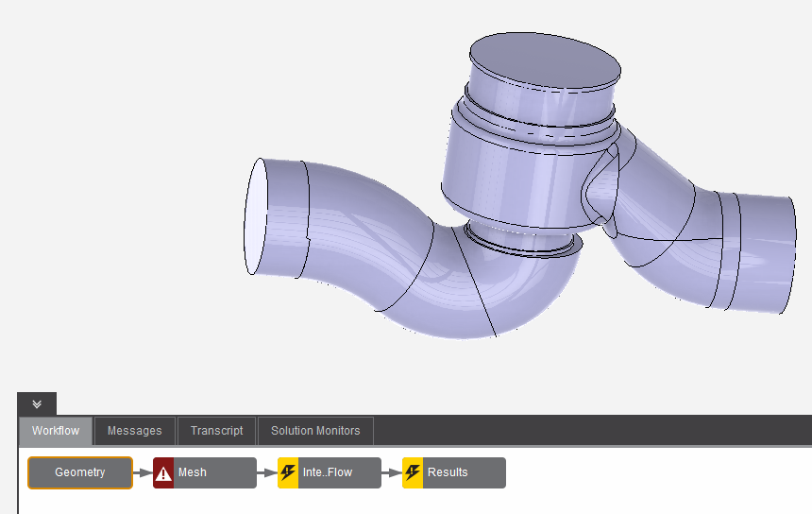Click the red warning icon on Mesh
The image size is (812, 514).
point(163,473)
